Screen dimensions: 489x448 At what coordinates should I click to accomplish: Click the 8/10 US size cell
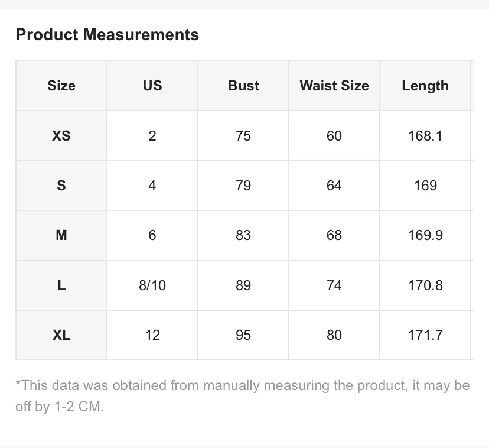tap(152, 285)
